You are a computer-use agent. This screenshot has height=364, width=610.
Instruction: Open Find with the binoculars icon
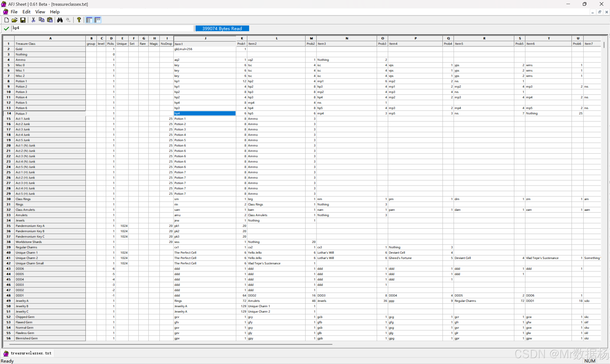click(x=60, y=20)
